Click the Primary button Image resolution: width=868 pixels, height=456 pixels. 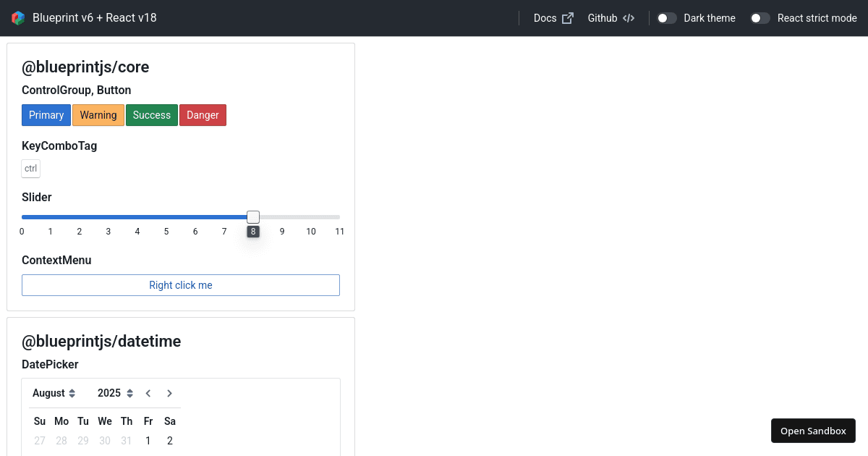(x=46, y=114)
